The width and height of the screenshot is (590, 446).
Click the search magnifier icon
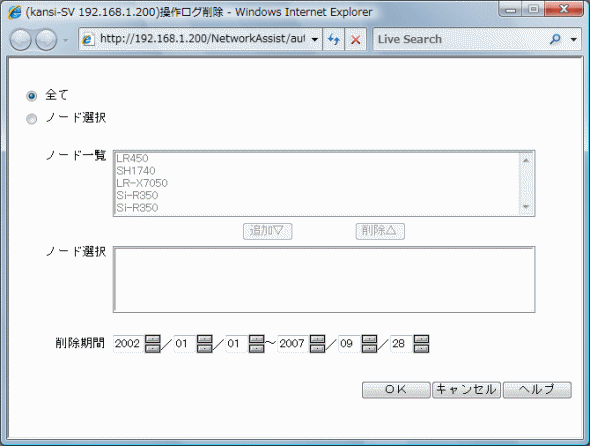[555, 39]
